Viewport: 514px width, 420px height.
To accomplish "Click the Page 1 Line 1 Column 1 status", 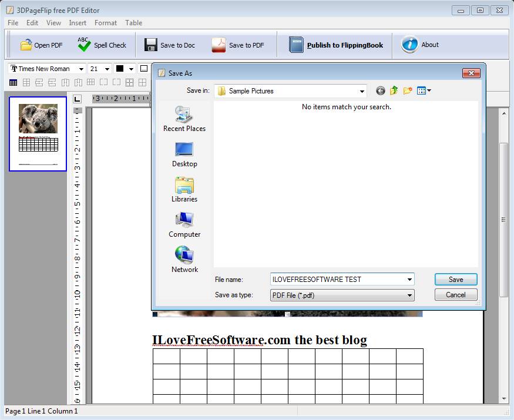I will 42,411.
